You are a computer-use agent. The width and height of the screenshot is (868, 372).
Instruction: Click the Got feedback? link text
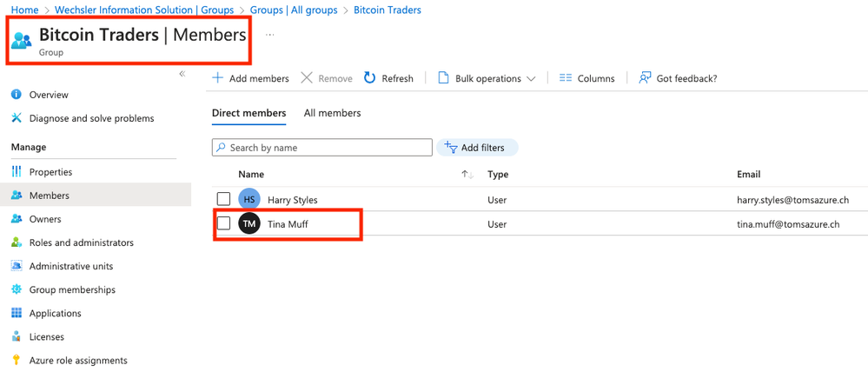687,78
